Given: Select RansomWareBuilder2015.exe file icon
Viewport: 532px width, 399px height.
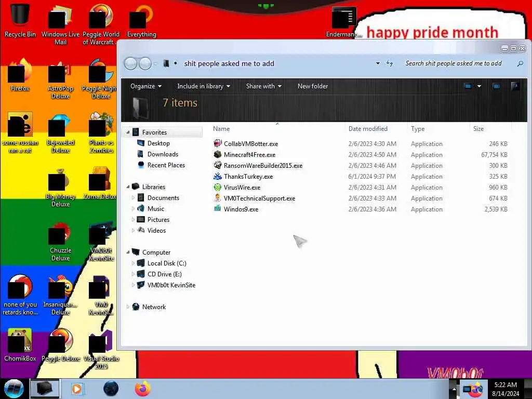Looking at the screenshot, I should pyautogui.click(x=218, y=165).
